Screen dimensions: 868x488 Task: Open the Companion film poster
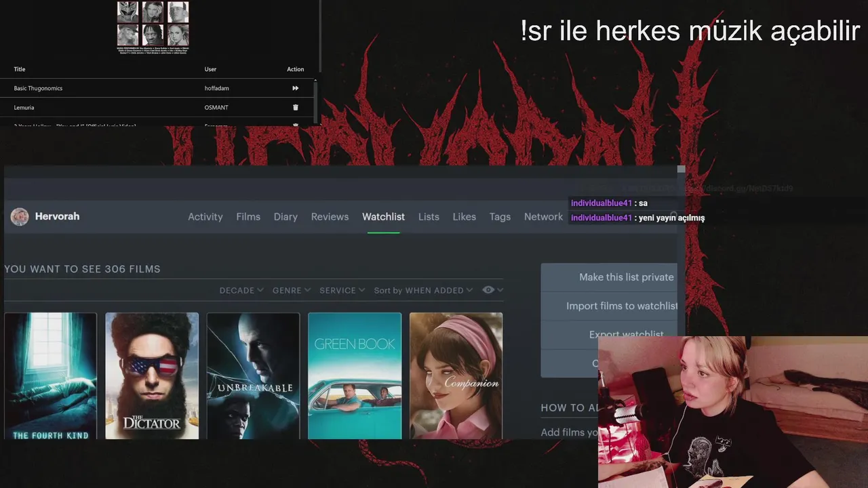click(x=456, y=375)
